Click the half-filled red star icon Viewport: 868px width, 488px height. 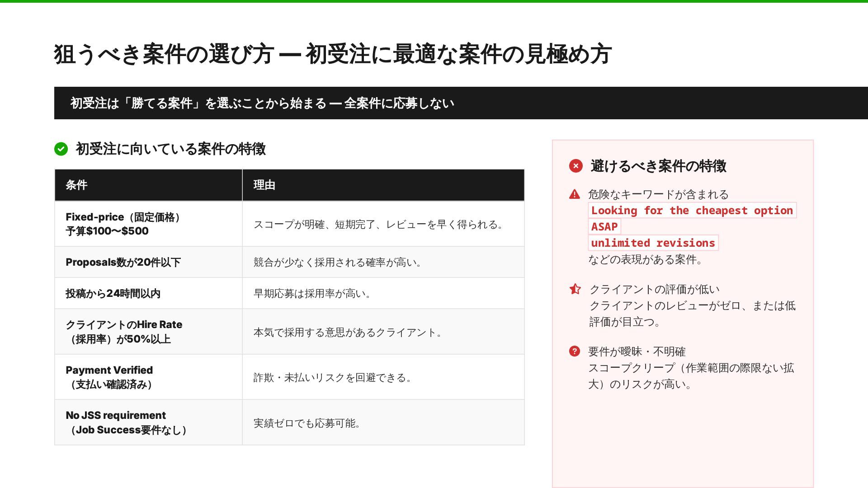[x=575, y=289]
